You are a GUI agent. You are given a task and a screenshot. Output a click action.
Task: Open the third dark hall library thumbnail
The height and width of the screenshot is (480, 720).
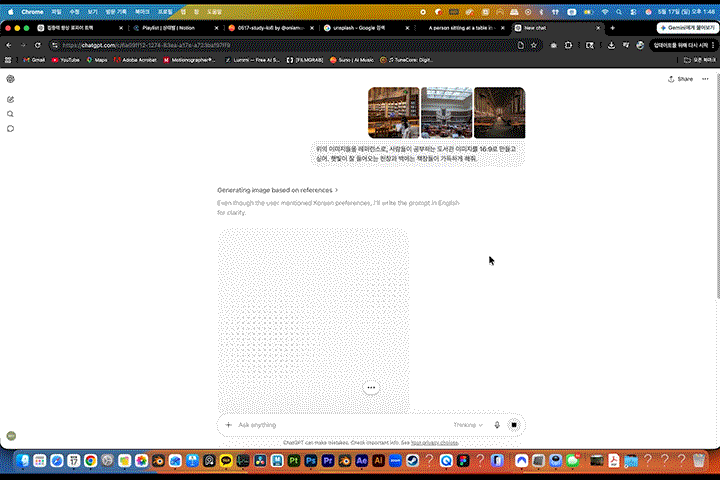(500, 113)
